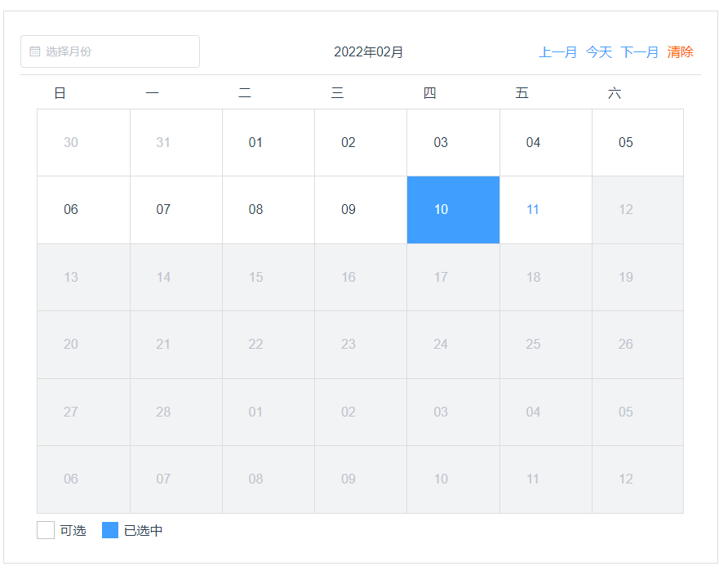Click the blue 已选中 legend swatch
Screen dimensions: 728x584
110,530
